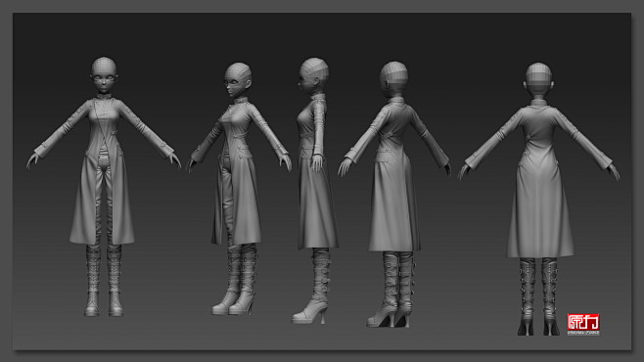This screenshot has height=362, width=644.
Task: Click the pants visible on front-view model
Action: point(104,197)
